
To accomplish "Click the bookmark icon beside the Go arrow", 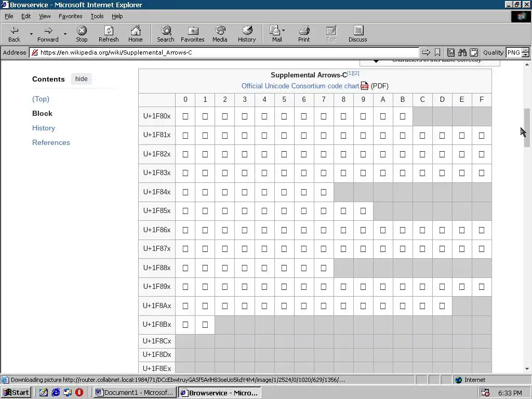I will 437,52.
